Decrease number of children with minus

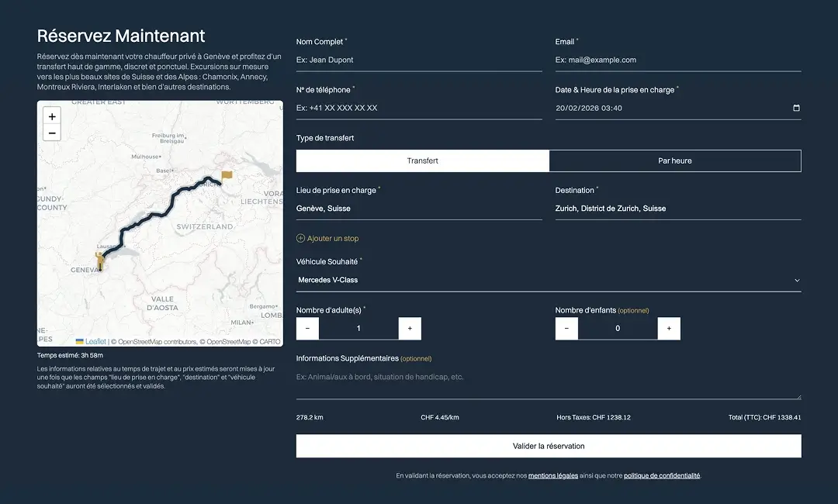[x=566, y=328]
